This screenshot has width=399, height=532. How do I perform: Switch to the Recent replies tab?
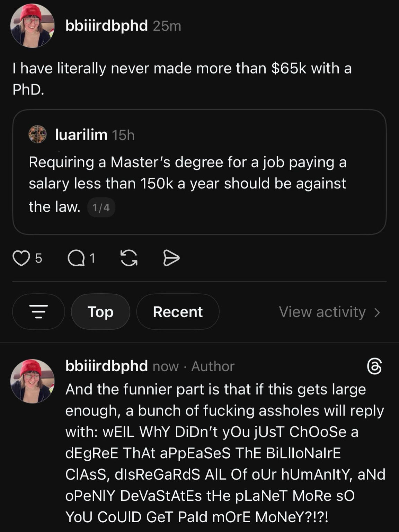178,312
